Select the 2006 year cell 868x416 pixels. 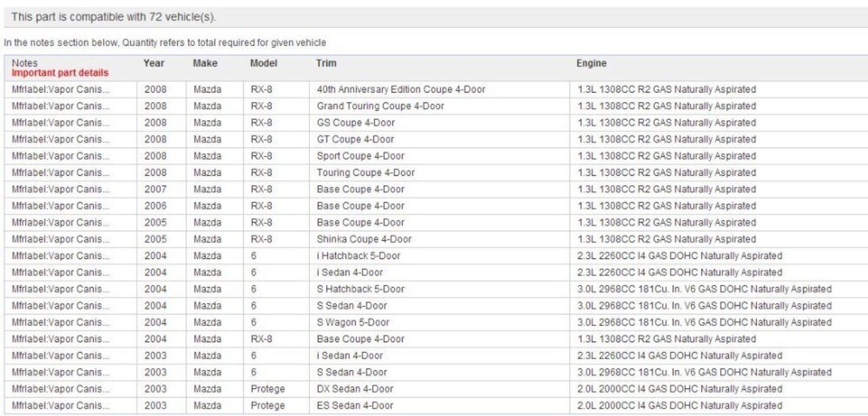pyautogui.click(x=155, y=205)
